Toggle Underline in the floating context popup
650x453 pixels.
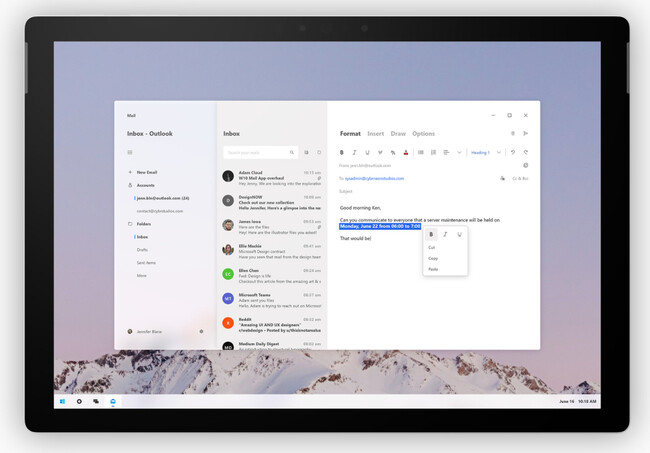[459, 235]
